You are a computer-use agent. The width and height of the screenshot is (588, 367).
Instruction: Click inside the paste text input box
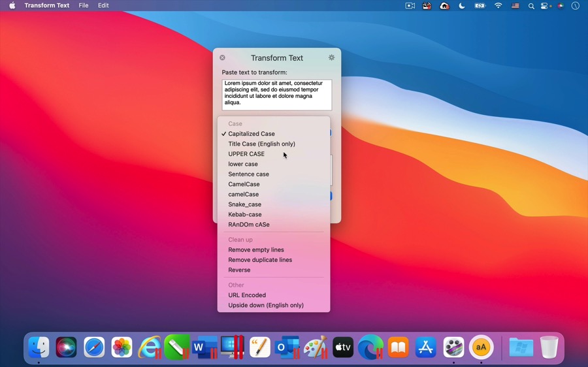(x=276, y=95)
